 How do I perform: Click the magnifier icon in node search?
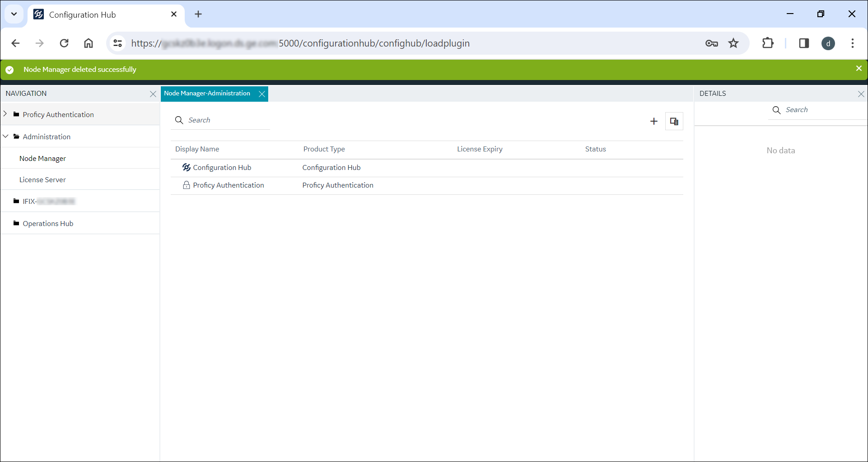click(179, 120)
